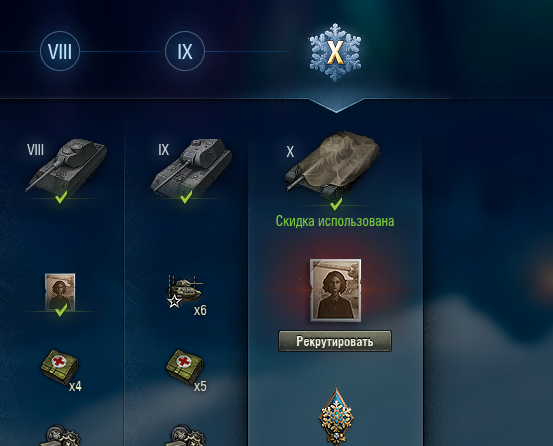The height and width of the screenshot is (446, 553).
Task: Click the small crew portrait in level VIII
Action: [60, 292]
